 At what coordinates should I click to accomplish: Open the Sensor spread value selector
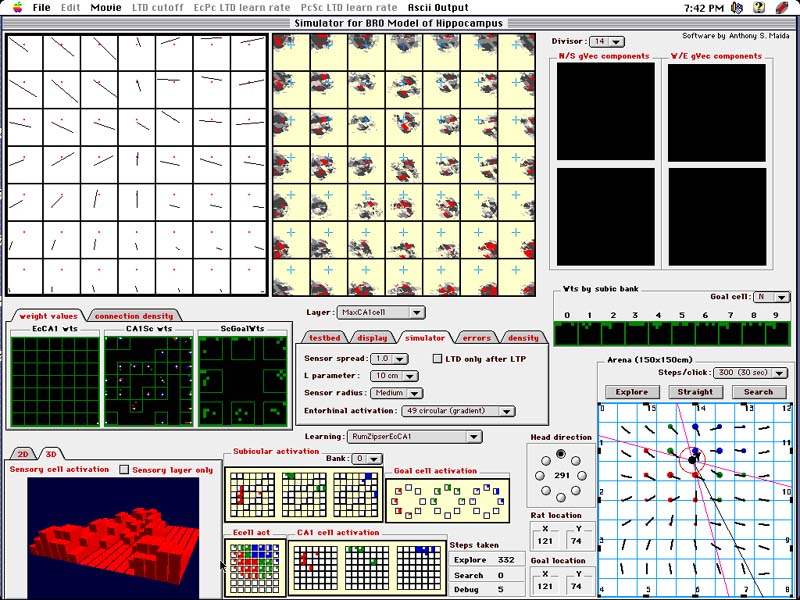coord(388,358)
